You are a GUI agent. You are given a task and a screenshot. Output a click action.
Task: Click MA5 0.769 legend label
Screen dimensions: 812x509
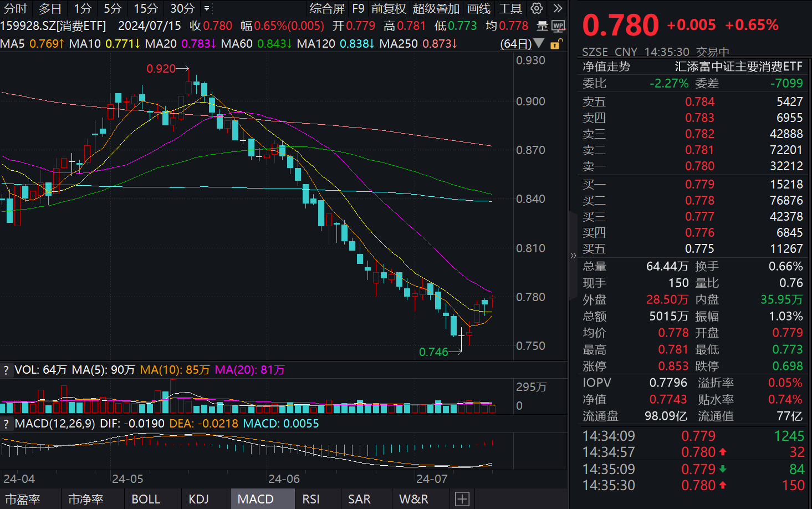pyautogui.click(x=32, y=43)
